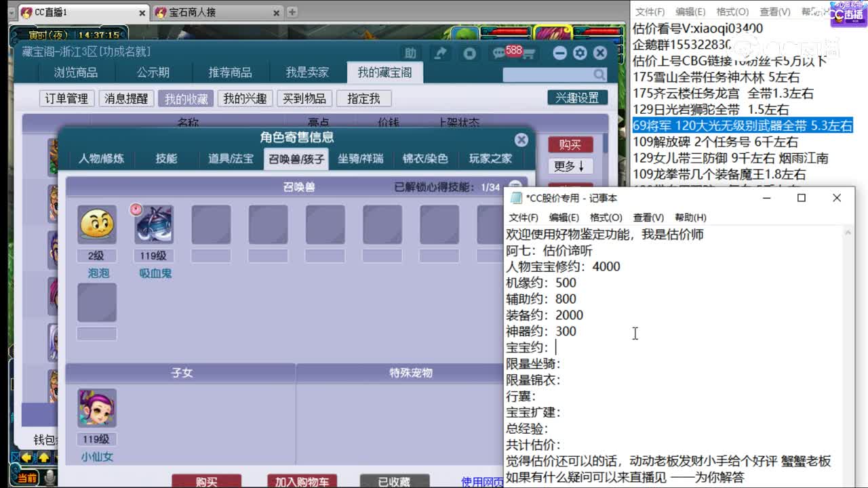This screenshot has width=868, height=488.
Task: Click the round record icon in 藏宝阁 header
Action: (469, 53)
